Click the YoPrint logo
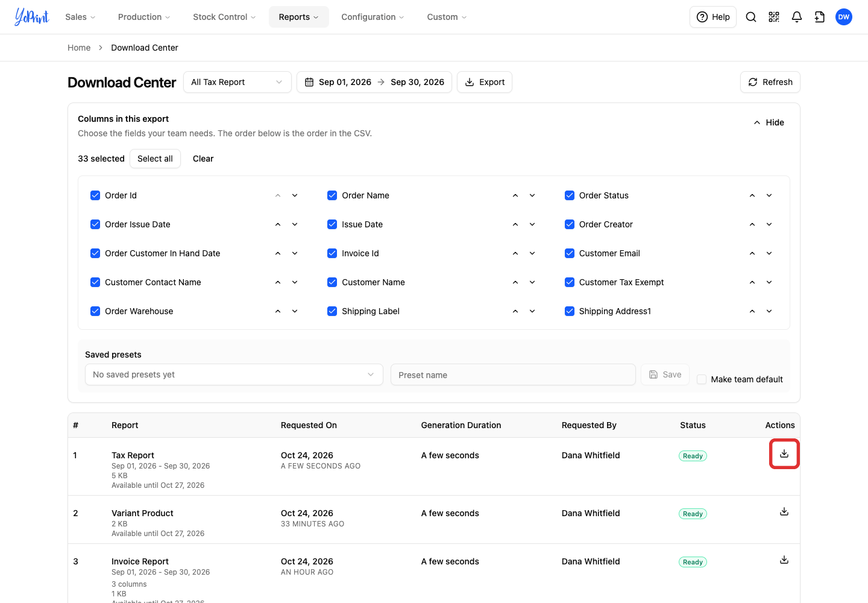 [x=32, y=17]
